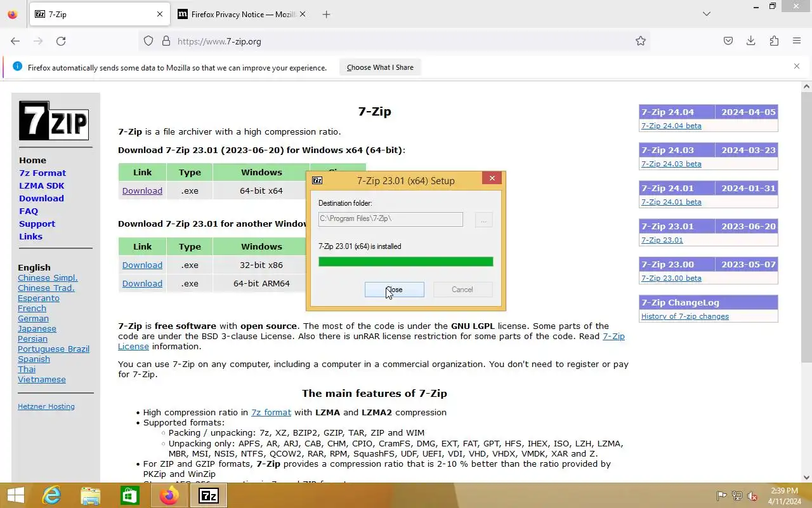The width and height of the screenshot is (812, 508).
Task: Click the site padlock icon
Action: (x=166, y=41)
